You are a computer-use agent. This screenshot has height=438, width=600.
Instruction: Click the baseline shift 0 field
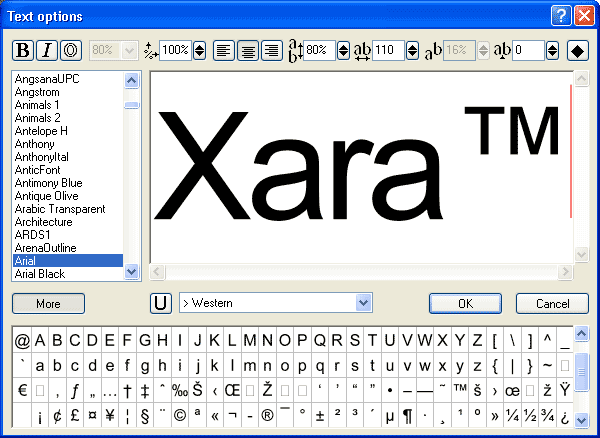click(528, 50)
